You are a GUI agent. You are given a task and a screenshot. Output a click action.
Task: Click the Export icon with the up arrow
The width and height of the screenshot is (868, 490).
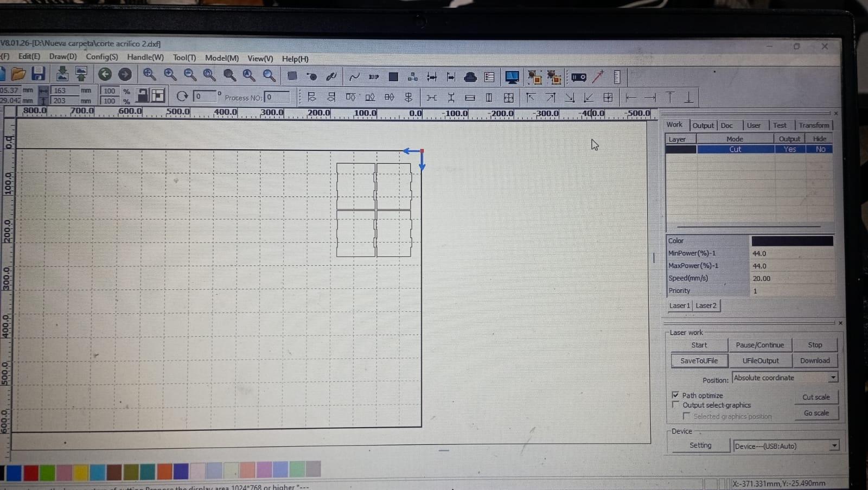[81, 74]
